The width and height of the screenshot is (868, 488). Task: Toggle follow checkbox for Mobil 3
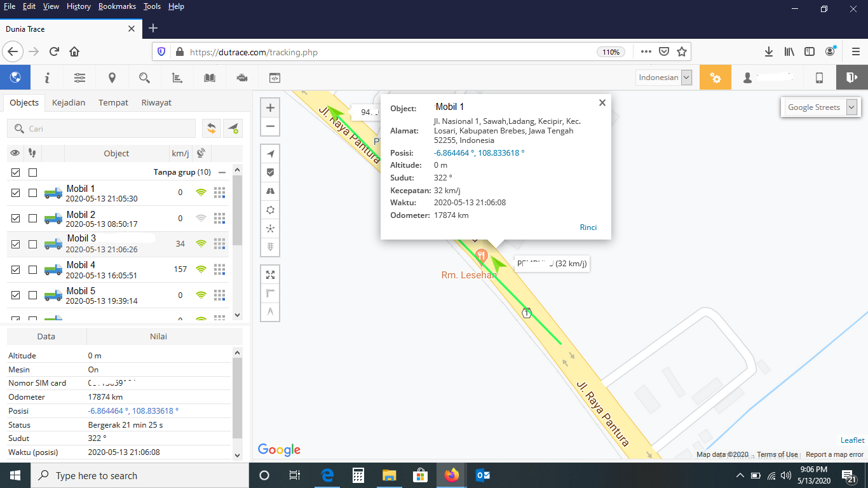(x=32, y=244)
